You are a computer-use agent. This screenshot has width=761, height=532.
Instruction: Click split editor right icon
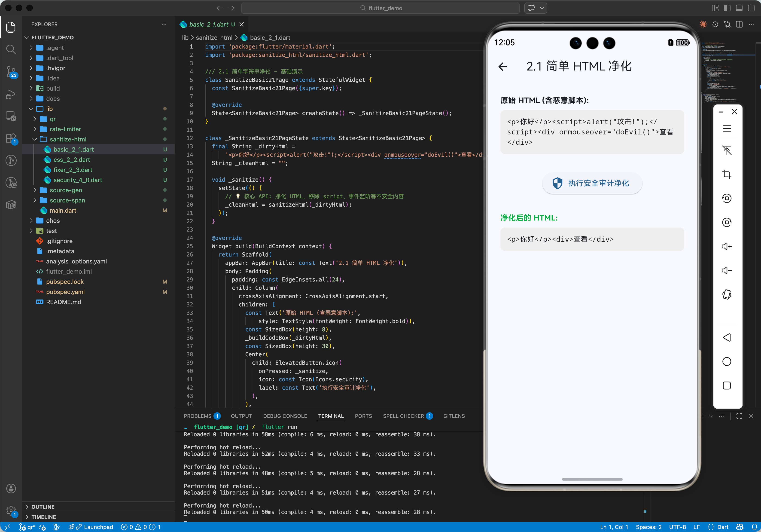point(739,24)
